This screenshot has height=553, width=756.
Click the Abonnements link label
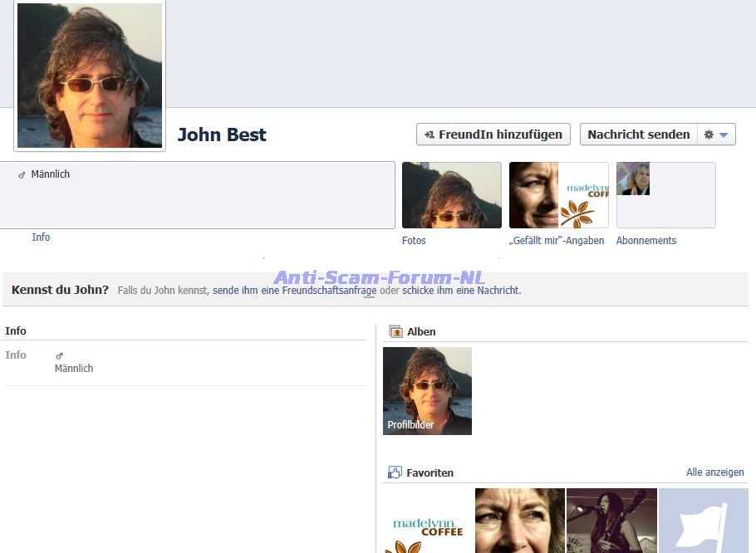646,241
